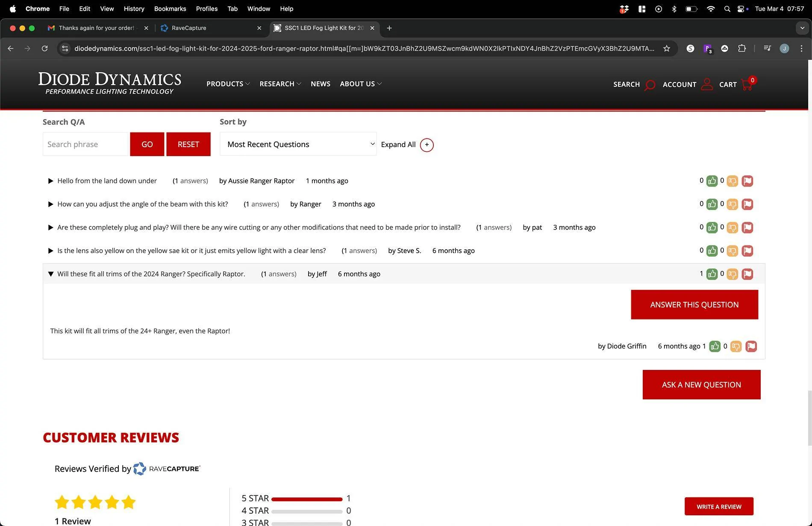Click the Write a Review button
The image size is (812, 526).
719,506
